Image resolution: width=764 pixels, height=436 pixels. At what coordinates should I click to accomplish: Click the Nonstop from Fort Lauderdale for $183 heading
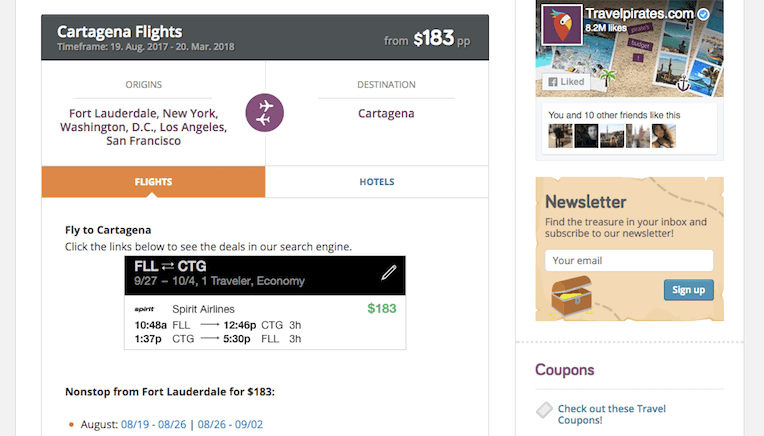tap(170, 392)
